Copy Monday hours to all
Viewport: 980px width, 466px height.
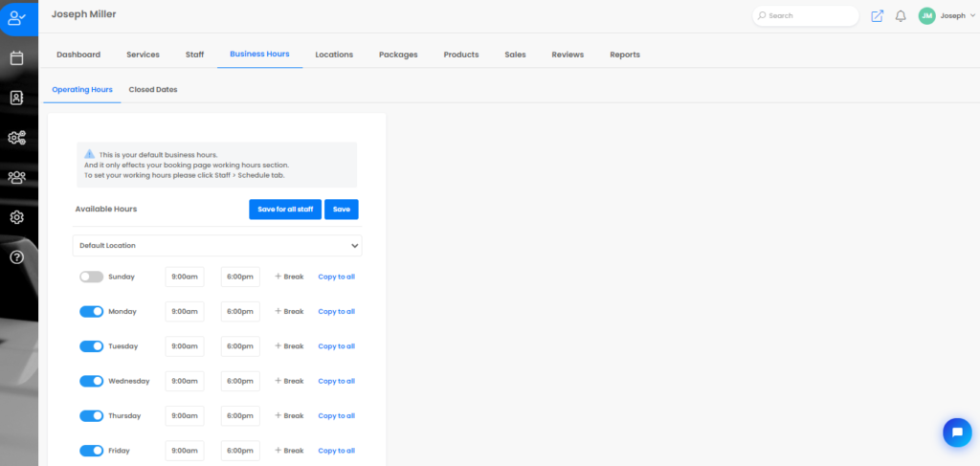coord(336,312)
